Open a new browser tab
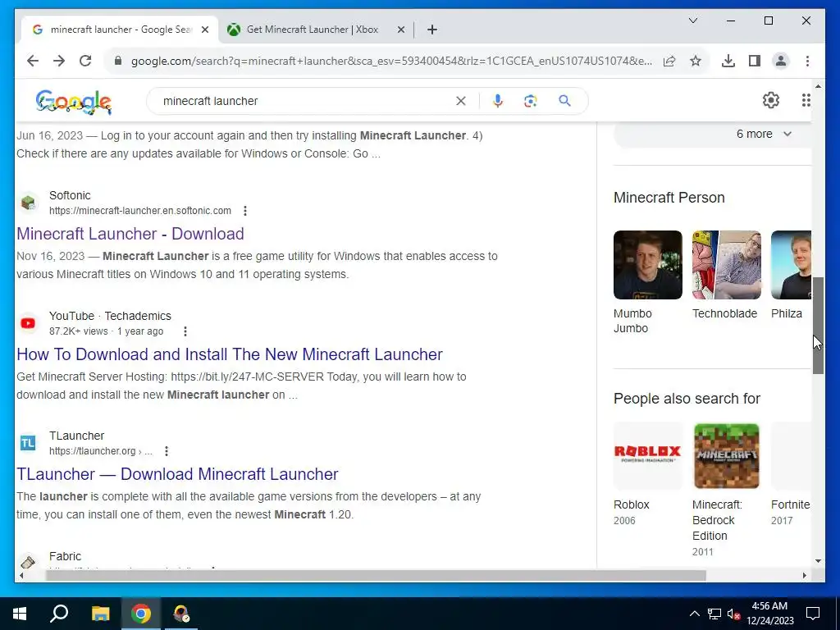The width and height of the screenshot is (840, 630). (432, 30)
